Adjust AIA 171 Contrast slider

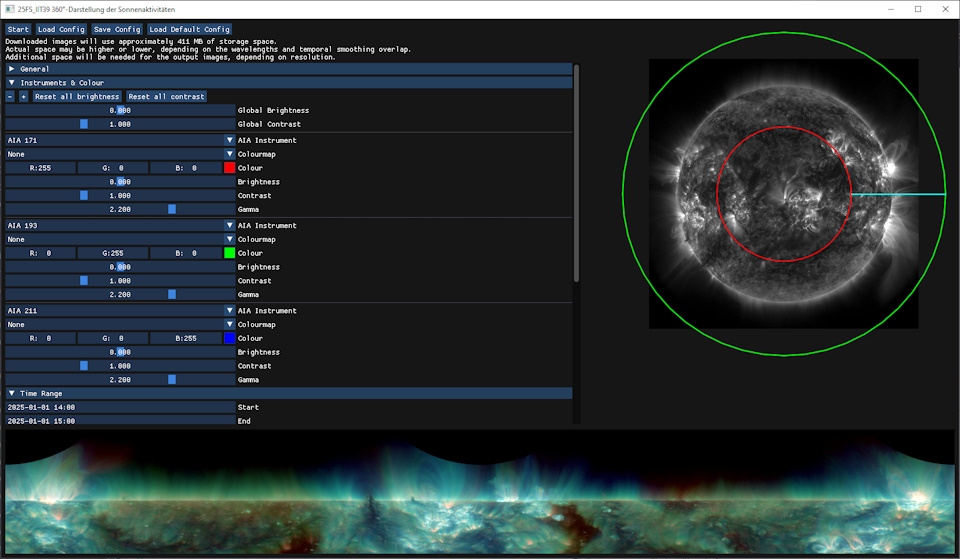tap(121, 196)
